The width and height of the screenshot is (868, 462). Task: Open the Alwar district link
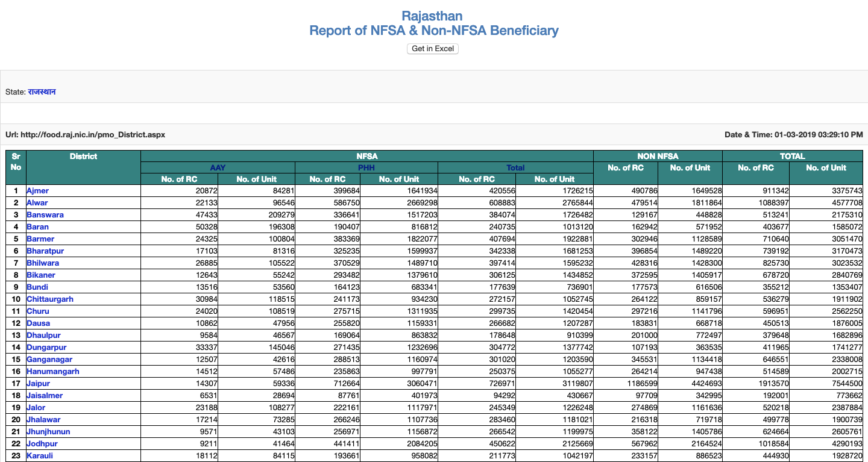tap(37, 203)
